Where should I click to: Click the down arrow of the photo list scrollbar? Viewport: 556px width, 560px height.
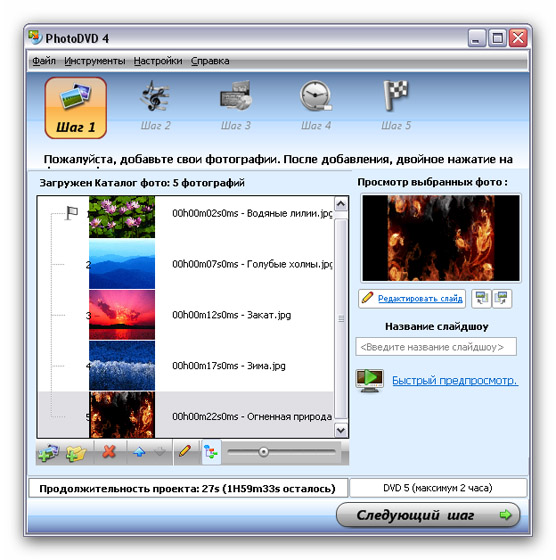[341, 430]
